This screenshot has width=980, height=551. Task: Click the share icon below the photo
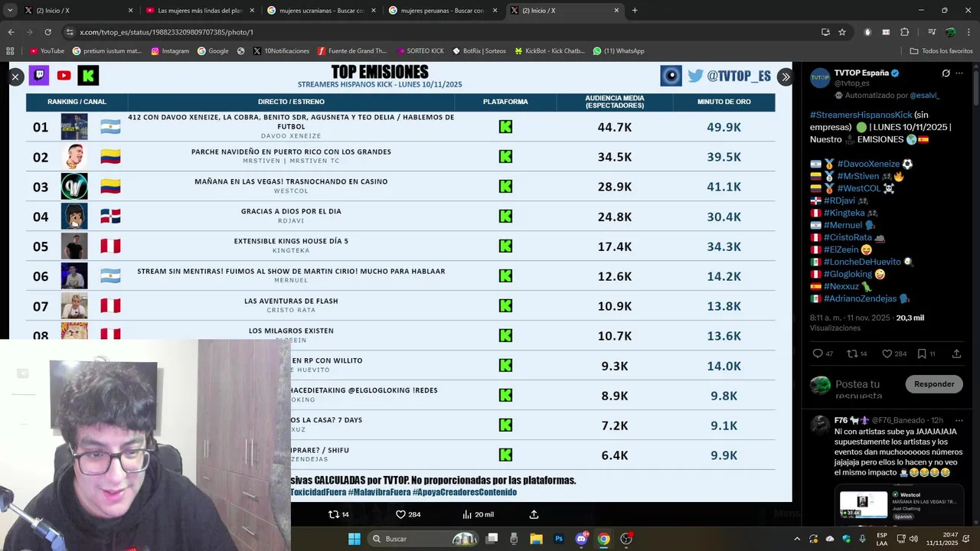click(534, 514)
